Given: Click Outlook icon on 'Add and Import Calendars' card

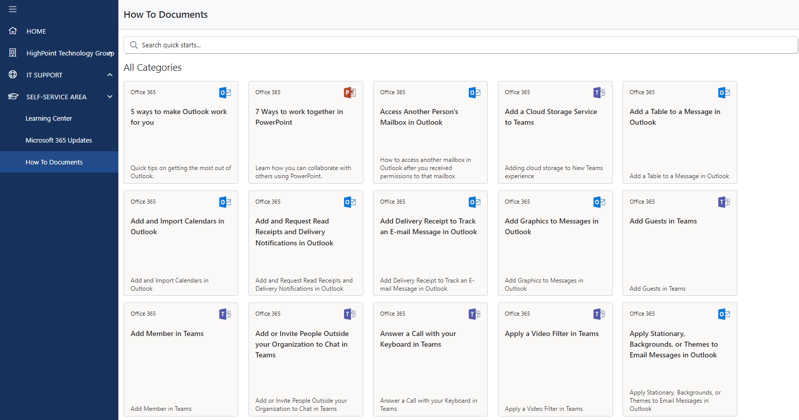Looking at the screenshot, I should click(225, 202).
